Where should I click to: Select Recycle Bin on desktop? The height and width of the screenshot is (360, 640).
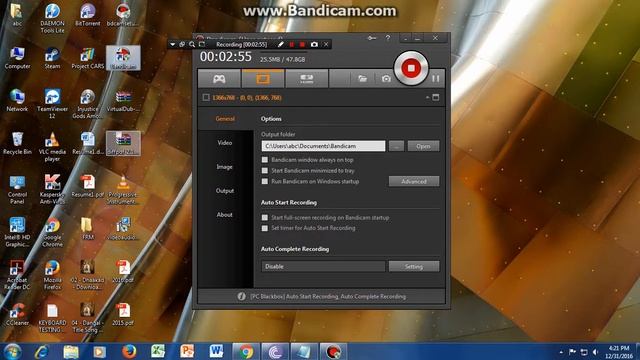coord(17,144)
